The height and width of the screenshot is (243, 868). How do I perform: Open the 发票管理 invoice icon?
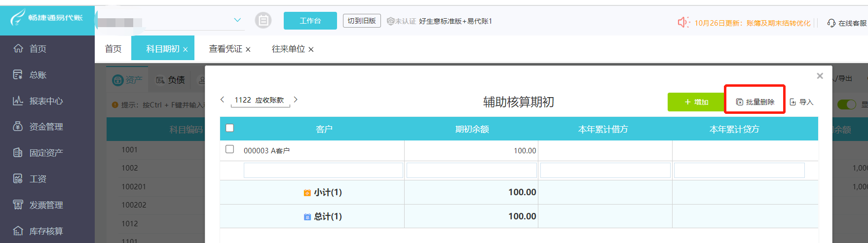point(18,205)
